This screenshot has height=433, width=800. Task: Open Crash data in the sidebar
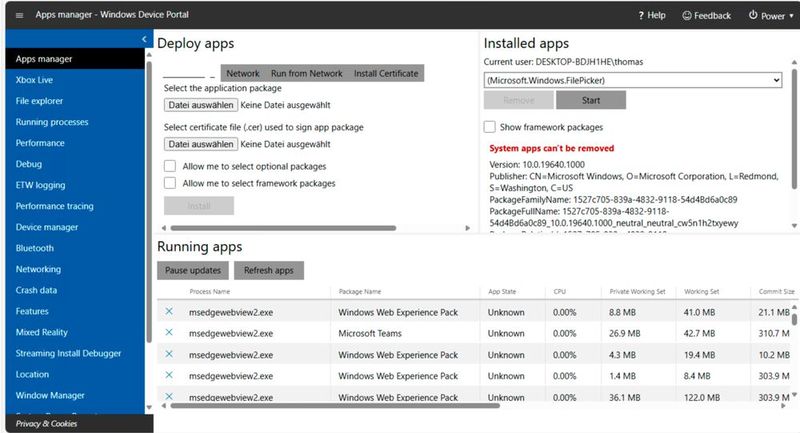pyautogui.click(x=75, y=290)
